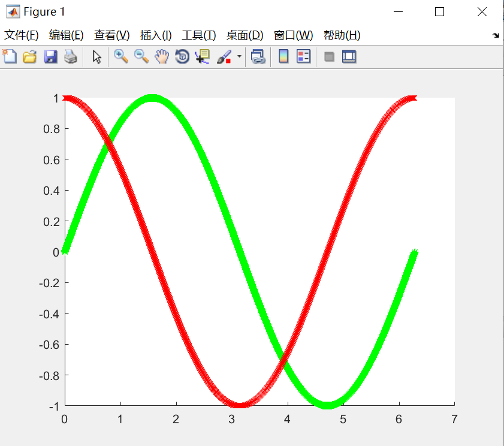Insert a legend using the toolbar icon
This screenshot has height=446, width=504.
303,56
